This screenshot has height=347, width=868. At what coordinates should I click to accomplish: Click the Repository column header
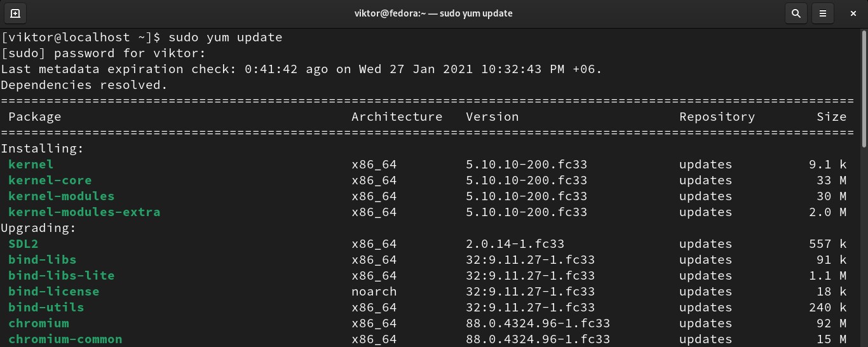pyautogui.click(x=717, y=117)
